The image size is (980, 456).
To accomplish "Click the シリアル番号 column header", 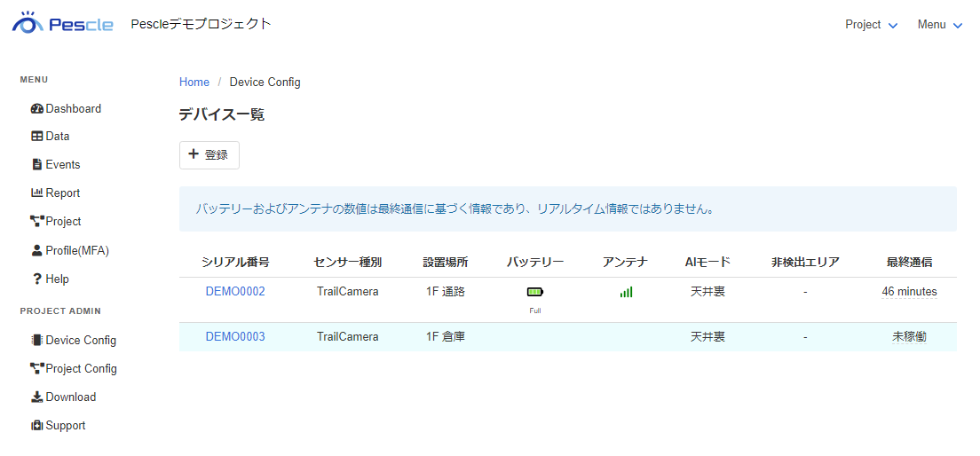I will [x=235, y=263].
